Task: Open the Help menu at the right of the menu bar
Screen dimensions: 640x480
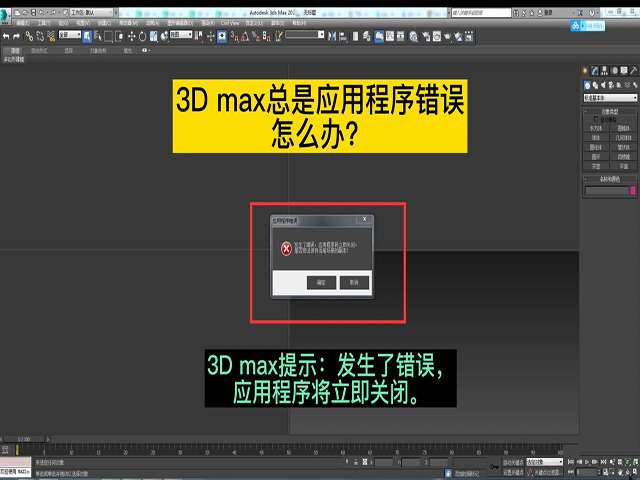Action: [x=299, y=23]
